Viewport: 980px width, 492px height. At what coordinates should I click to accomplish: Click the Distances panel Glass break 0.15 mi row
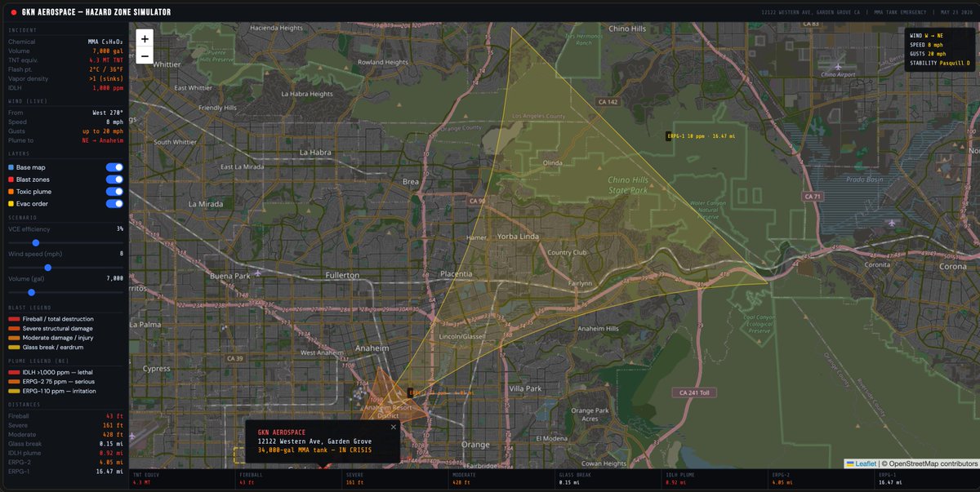pos(65,444)
